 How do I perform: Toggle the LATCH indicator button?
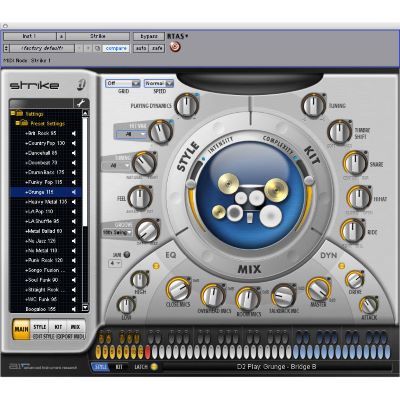point(154,367)
